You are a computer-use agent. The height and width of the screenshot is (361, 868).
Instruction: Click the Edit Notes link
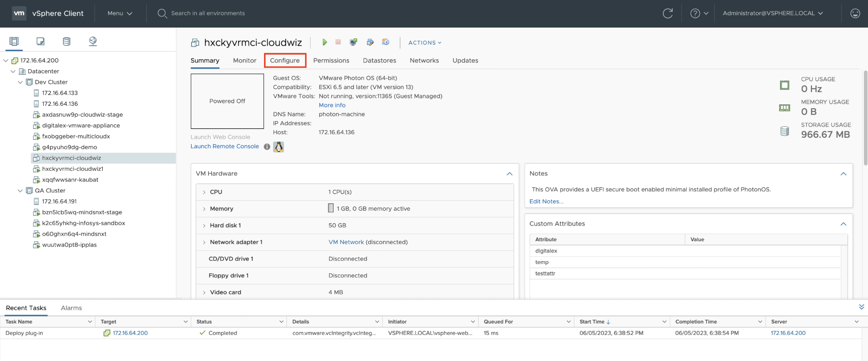pyautogui.click(x=546, y=202)
